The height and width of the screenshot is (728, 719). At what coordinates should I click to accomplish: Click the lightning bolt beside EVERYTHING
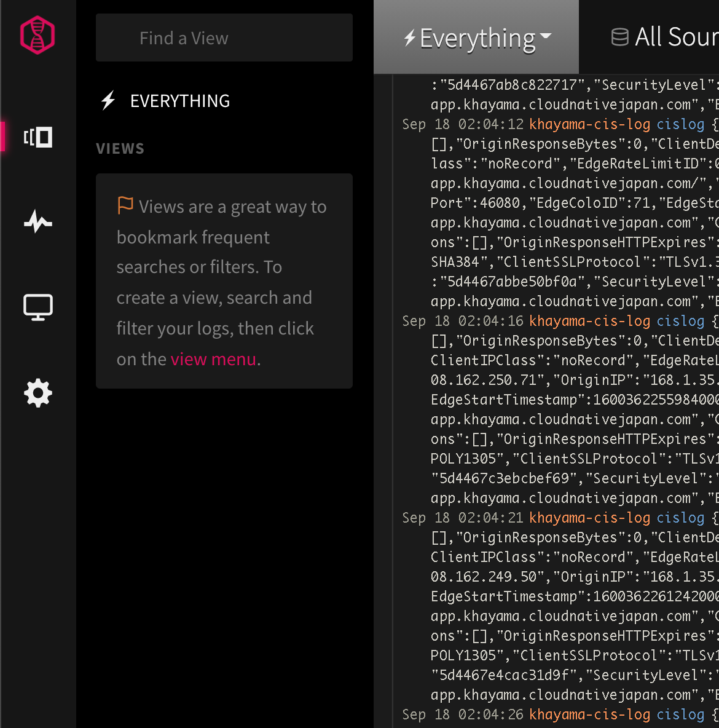[x=108, y=101]
